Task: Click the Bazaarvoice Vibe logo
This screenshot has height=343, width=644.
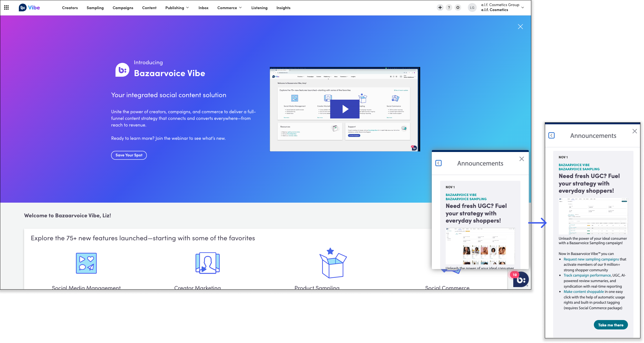Action: point(29,8)
